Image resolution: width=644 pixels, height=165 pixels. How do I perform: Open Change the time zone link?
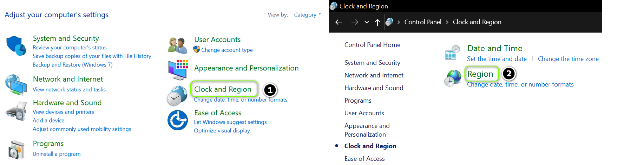pyautogui.click(x=568, y=59)
